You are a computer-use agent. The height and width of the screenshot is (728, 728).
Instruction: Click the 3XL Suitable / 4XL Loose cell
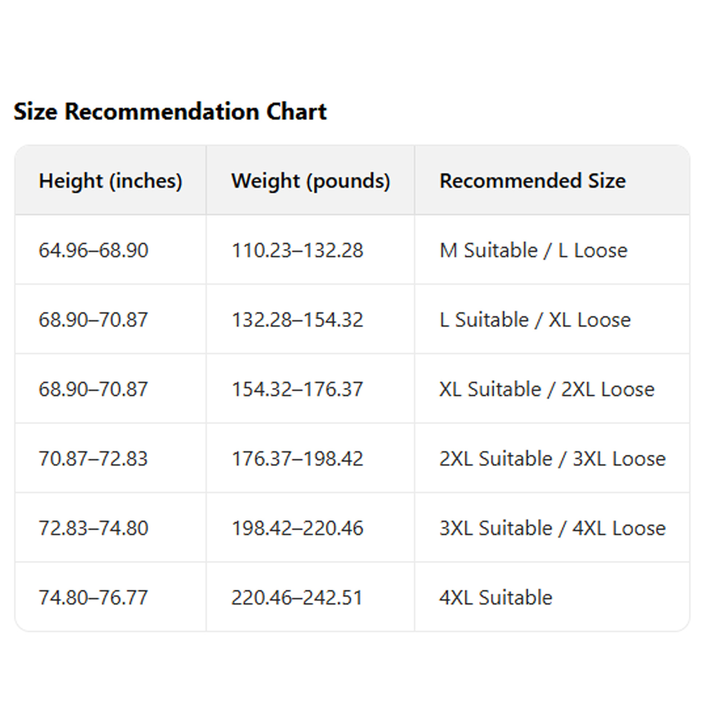pos(553,528)
